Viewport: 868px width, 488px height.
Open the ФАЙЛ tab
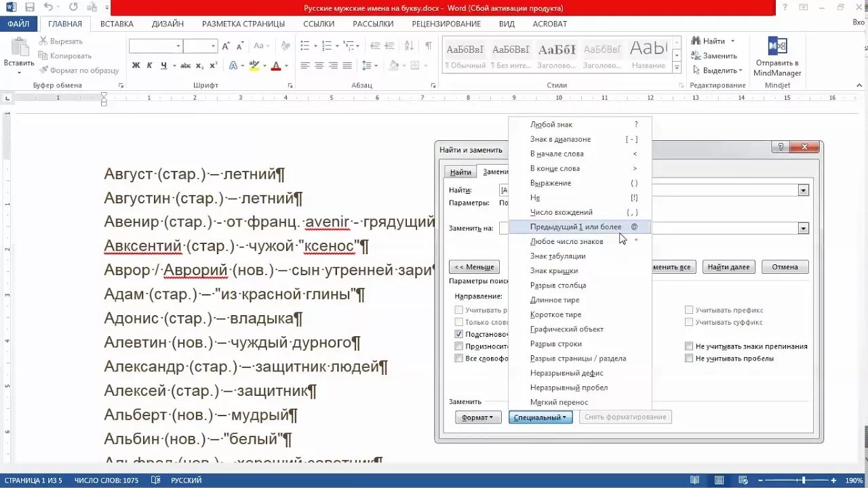tap(19, 24)
